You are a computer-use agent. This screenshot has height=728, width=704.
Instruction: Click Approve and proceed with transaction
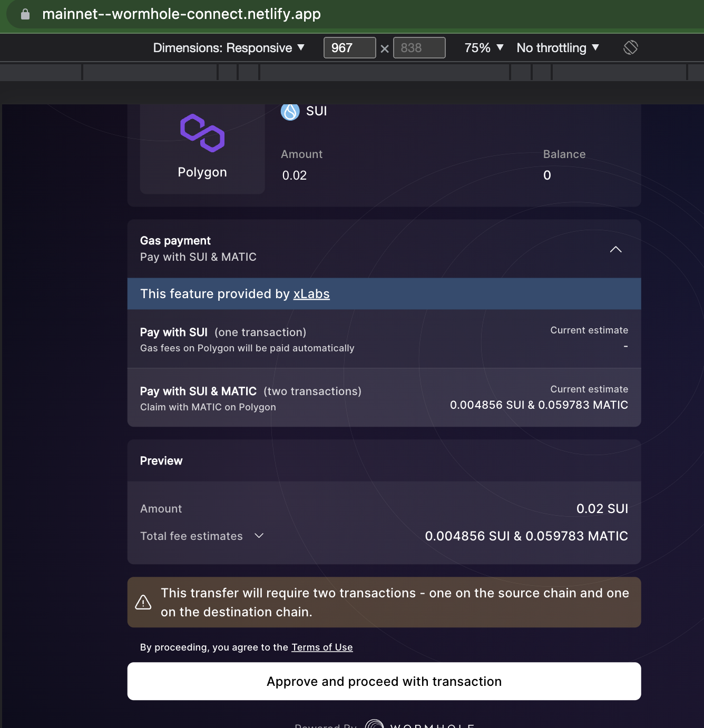pyautogui.click(x=384, y=681)
